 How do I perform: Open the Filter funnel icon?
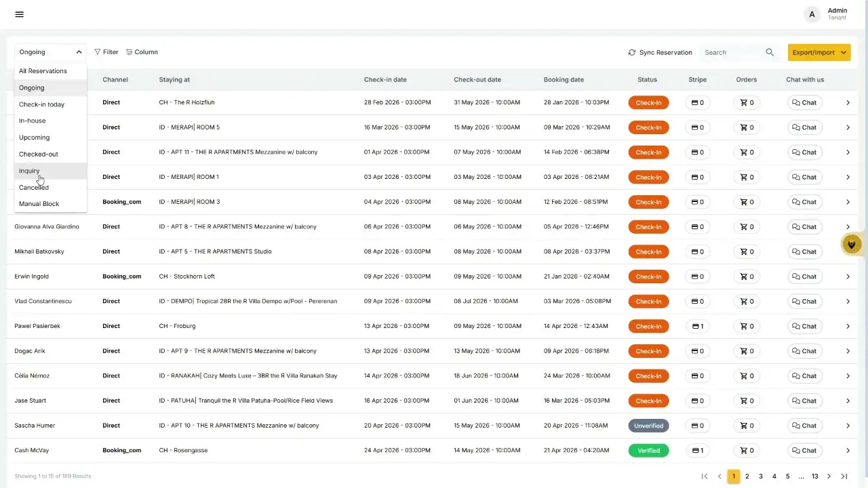pyautogui.click(x=98, y=52)
